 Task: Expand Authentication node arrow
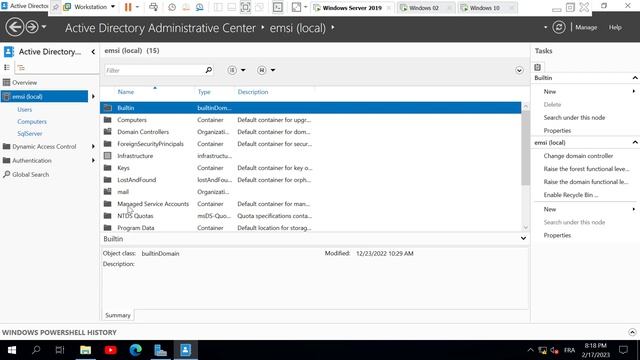[x=93, y=160]
